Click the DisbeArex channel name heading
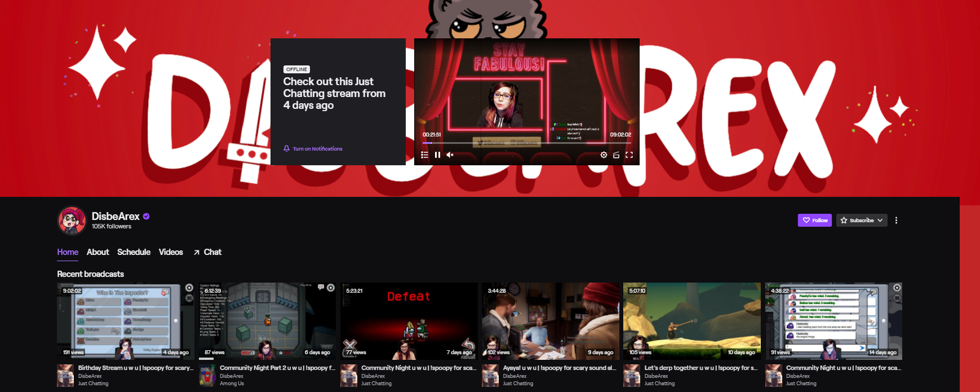Screen dimensions: 980x392 point(116,216)
